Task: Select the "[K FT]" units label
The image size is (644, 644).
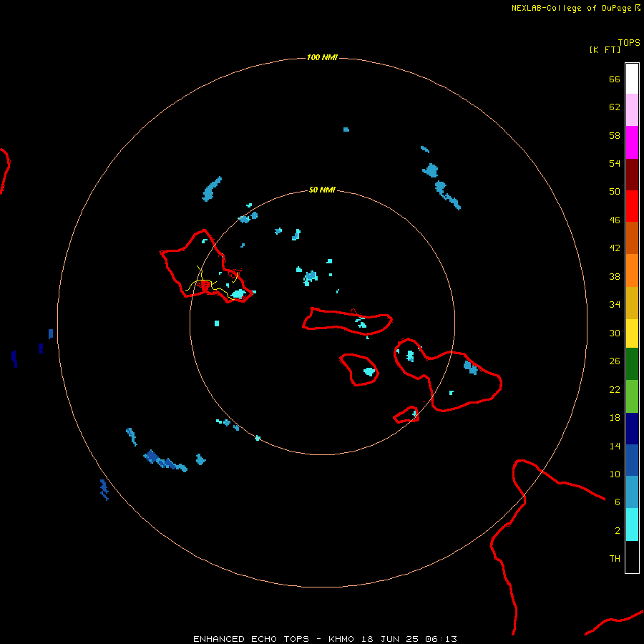Action: click(x=605, y=49)
